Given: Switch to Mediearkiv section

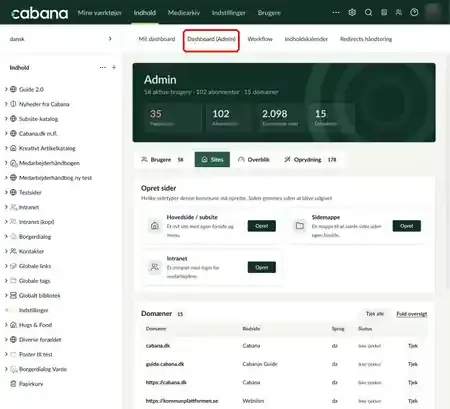Looking at the screenshot, I should 184,13.
